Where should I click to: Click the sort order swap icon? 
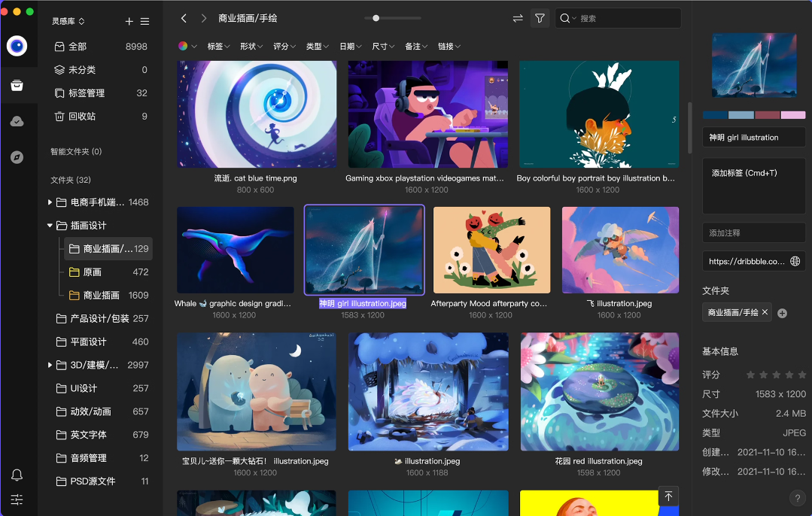coord(517,18)
